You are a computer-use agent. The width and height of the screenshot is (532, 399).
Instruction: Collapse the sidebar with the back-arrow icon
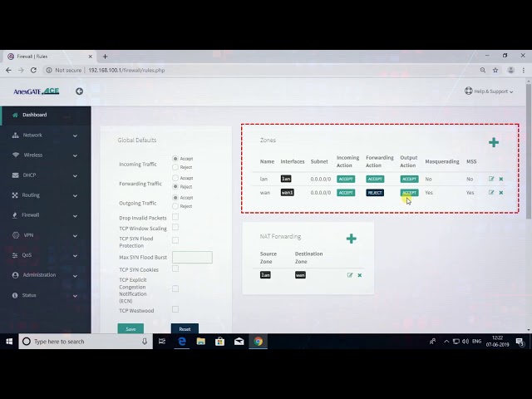pos(80,91)
